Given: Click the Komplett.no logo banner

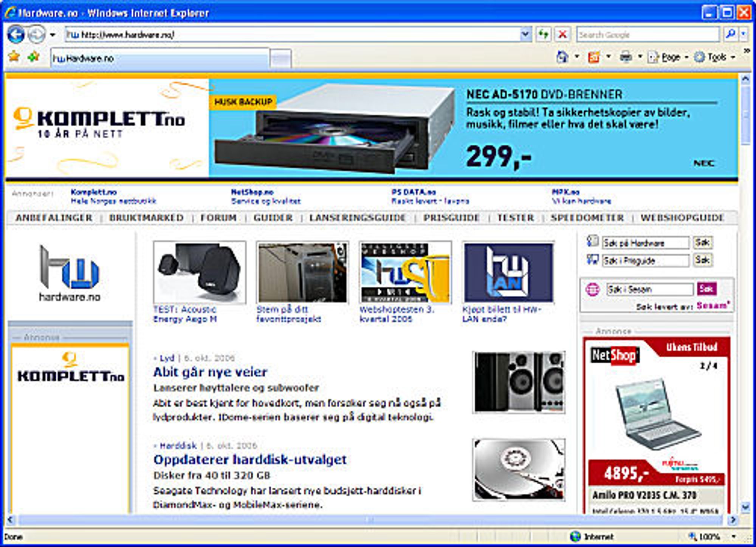Looking at the screenshot, I should (x=107, y=127).
